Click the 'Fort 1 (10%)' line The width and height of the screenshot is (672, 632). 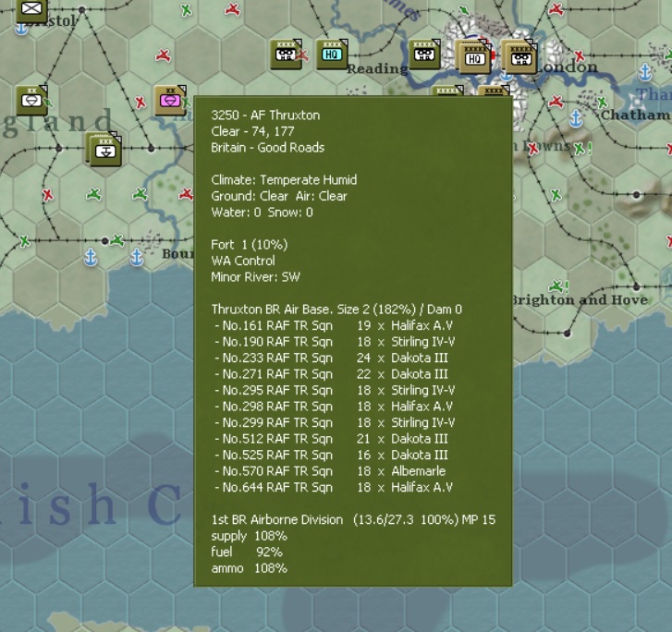click(249, 245)
